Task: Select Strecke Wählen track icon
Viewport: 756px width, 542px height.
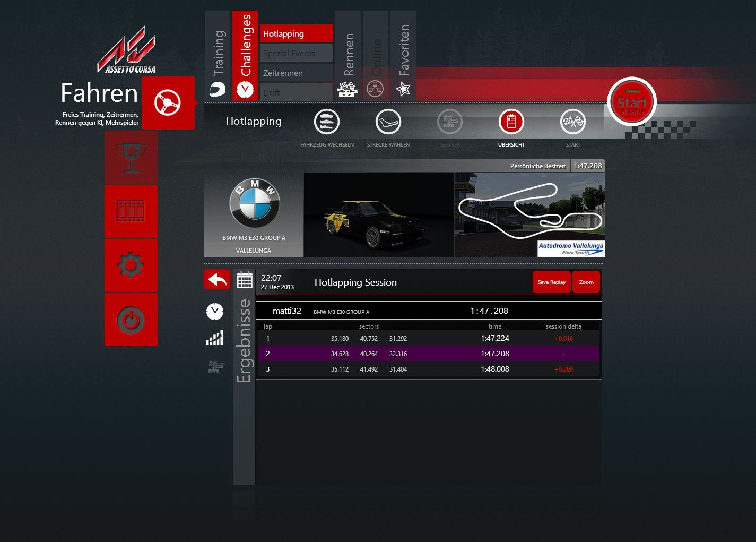Action: tap(388, 122)
